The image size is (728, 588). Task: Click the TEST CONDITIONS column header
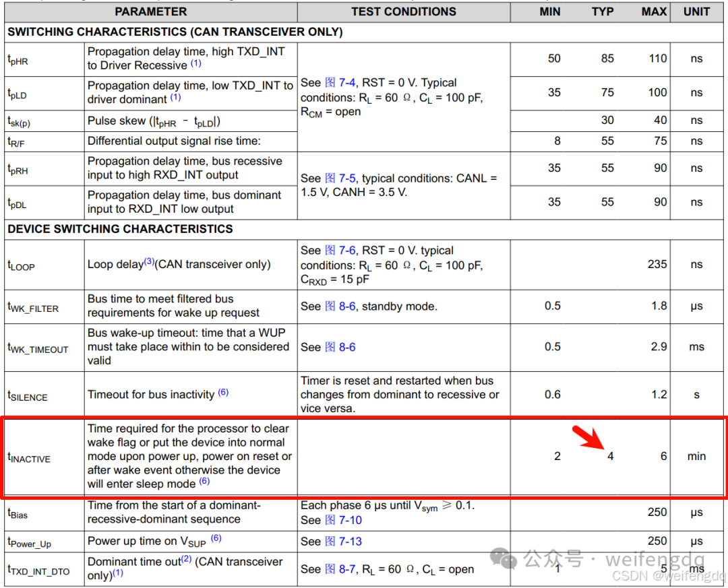(404, 11)
